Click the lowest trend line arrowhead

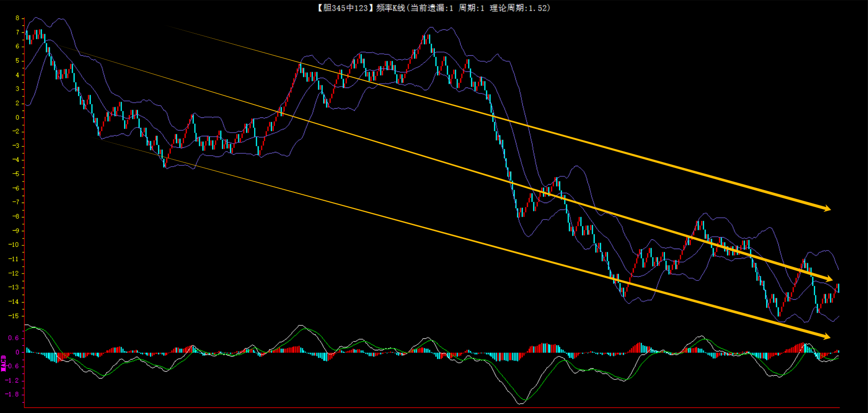[827, 337]
